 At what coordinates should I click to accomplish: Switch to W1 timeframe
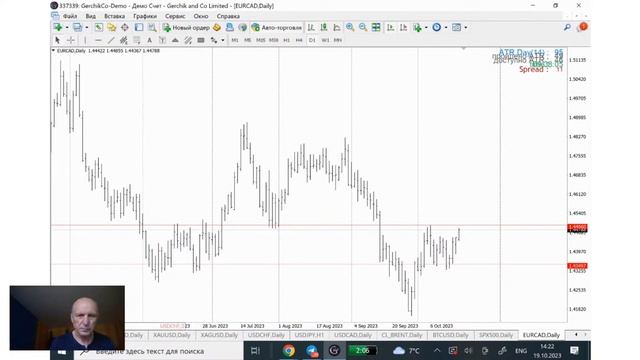click(x=325, y=40)
